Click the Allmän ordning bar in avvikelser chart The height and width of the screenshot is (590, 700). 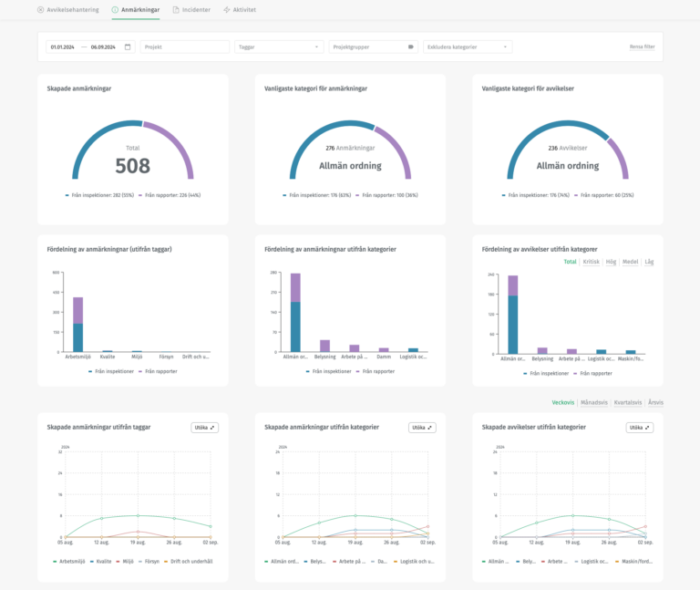[513, 313]
